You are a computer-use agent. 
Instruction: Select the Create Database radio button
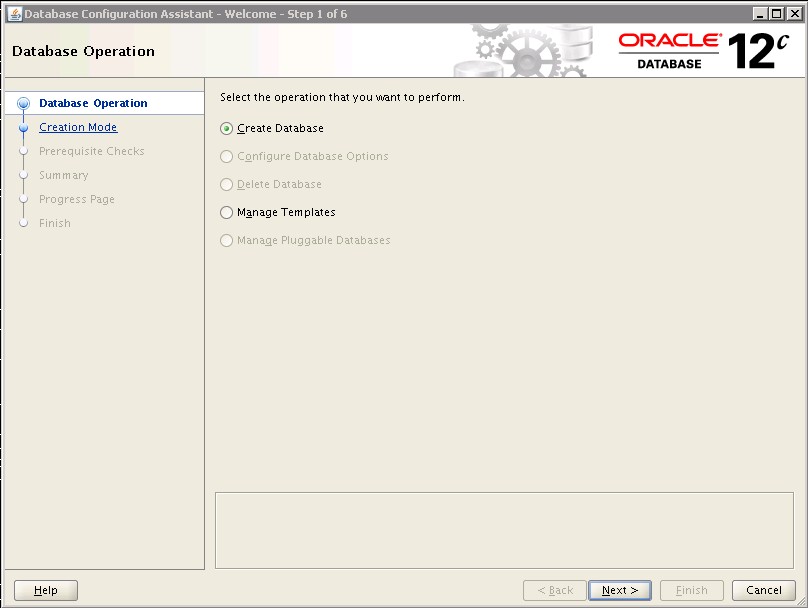226,128
